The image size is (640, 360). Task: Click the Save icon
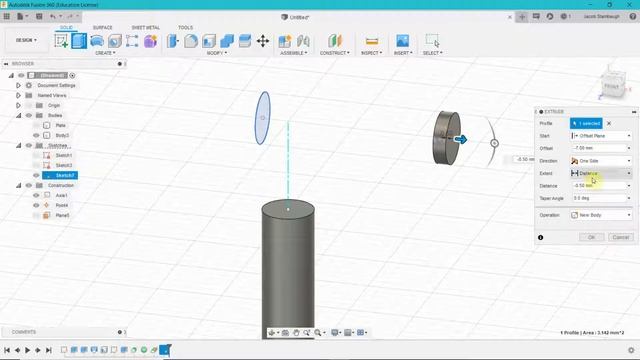coord(39,16)
